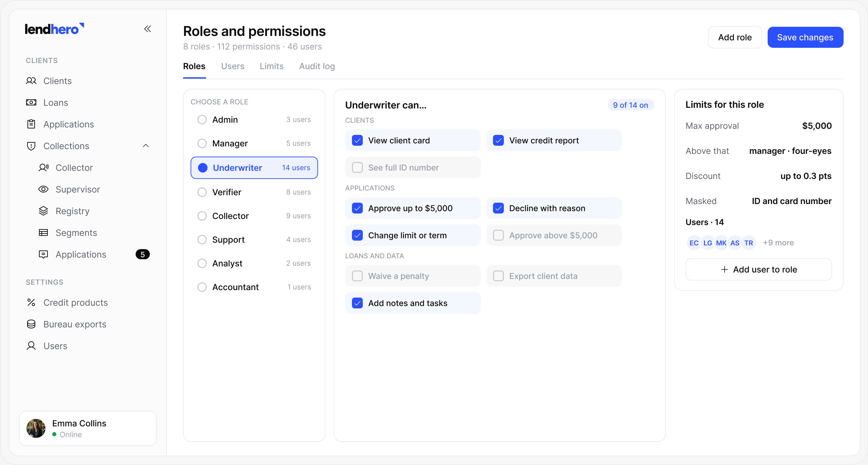Uncheck View client card permission
The width and height of the screenshot is (868, 465).
(357, 140)
